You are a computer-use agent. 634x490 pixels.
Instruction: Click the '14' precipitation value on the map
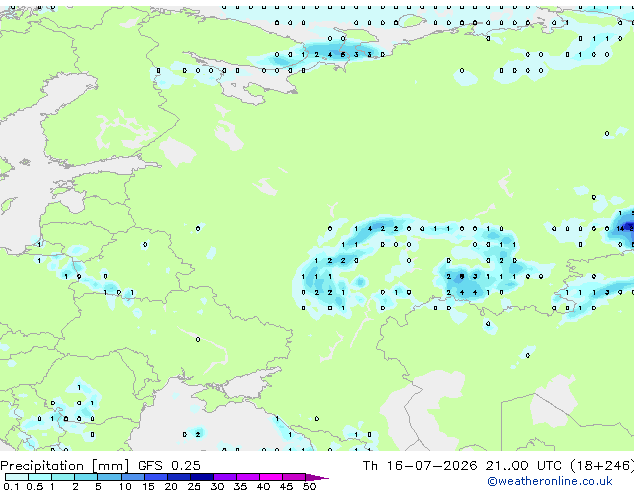point(621,229)
